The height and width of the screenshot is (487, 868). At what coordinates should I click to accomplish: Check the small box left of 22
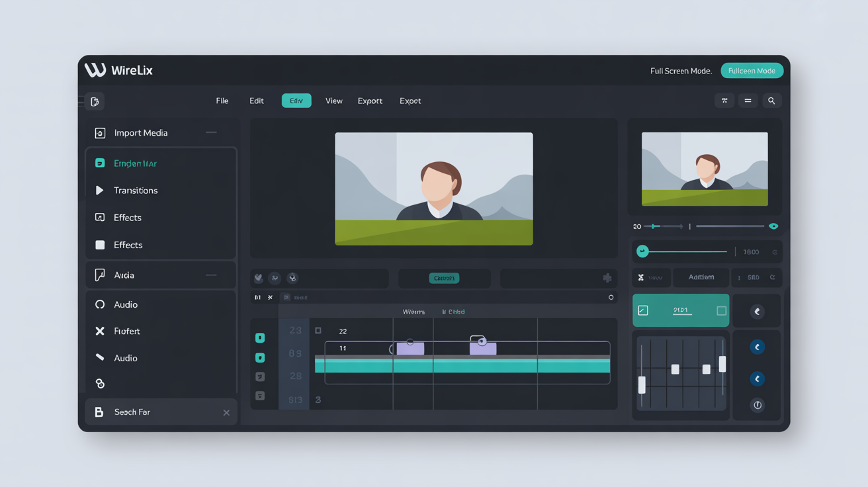318,330
